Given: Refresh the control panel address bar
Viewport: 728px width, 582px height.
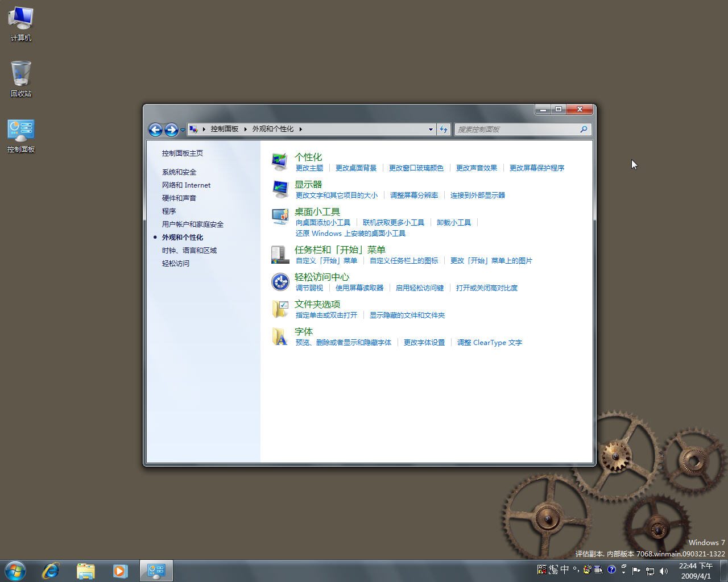Looking at the screenshot, I should pyautogui.click(x=444, y=129).
